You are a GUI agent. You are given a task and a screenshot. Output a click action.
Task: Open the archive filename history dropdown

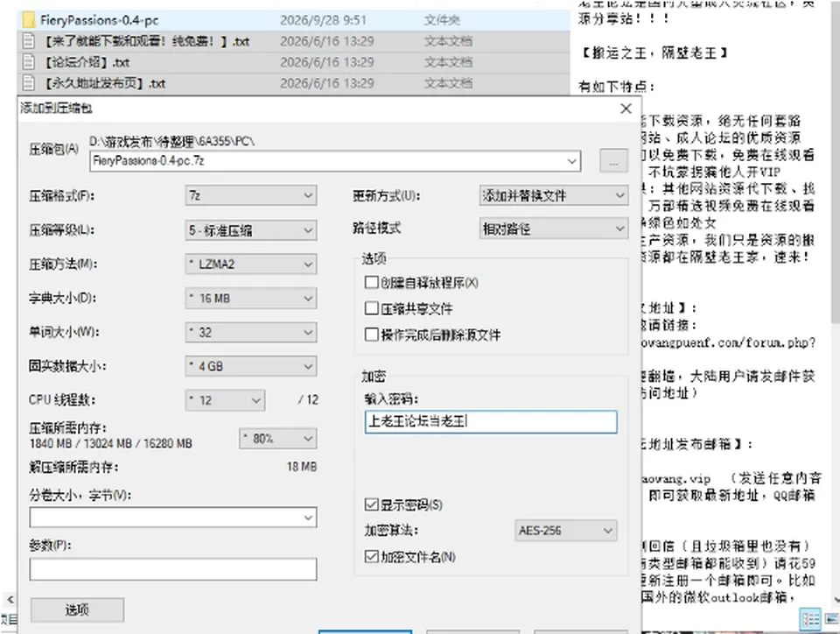coord(572,161)
